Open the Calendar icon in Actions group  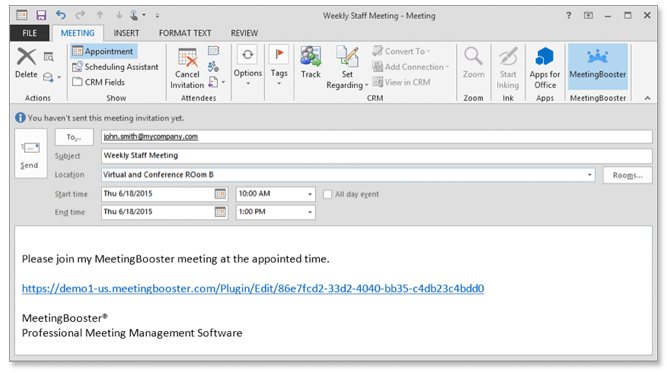click(x=48, y=57)
